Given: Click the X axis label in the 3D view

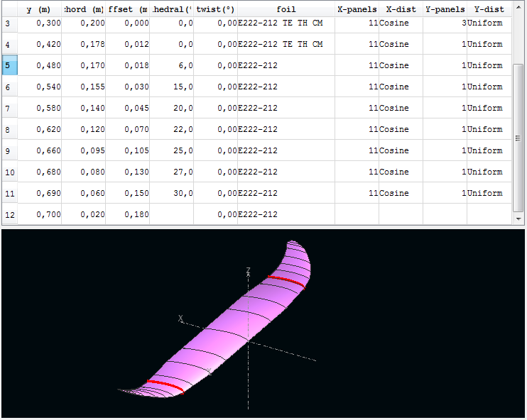Looking at the screenshot, I should [181, 319].
